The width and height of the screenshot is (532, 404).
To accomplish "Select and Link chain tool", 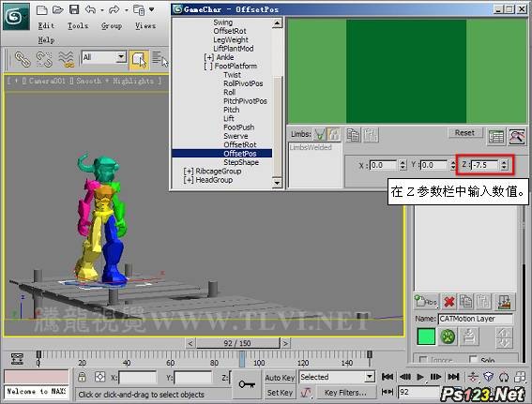I will coord(23,59).
